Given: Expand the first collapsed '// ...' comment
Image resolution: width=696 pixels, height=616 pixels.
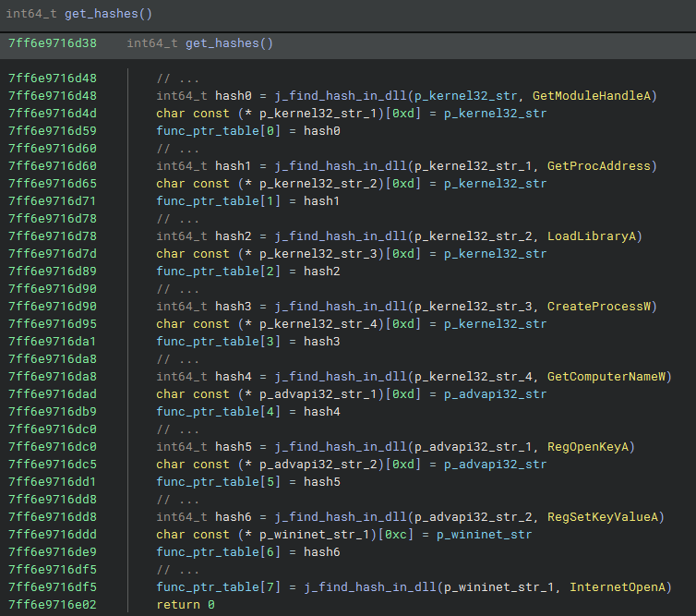Looking at the screenshot, I should pos(176,79).
